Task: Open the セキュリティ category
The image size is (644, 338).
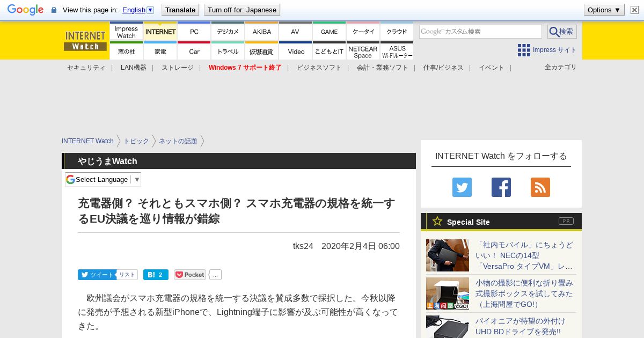Action: tap(86, 68)
